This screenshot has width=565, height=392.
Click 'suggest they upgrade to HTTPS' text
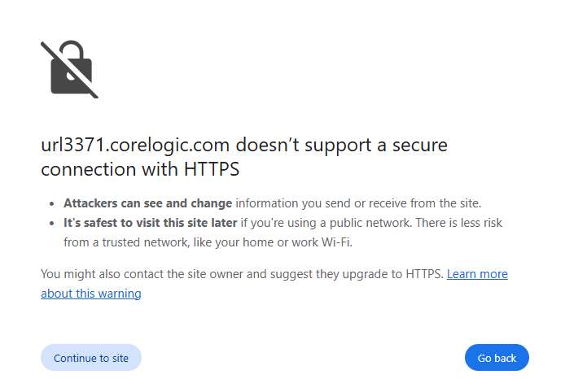[357, 274]
